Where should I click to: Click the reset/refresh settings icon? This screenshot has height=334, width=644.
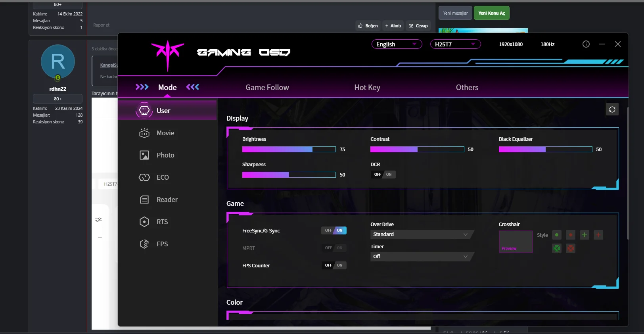point(612,109)
